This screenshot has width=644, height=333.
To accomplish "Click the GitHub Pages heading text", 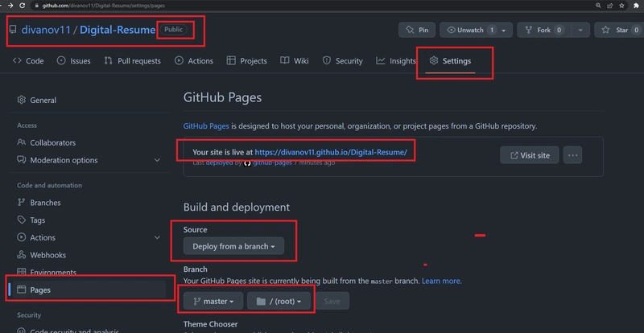I will click(x=222, y=97).
